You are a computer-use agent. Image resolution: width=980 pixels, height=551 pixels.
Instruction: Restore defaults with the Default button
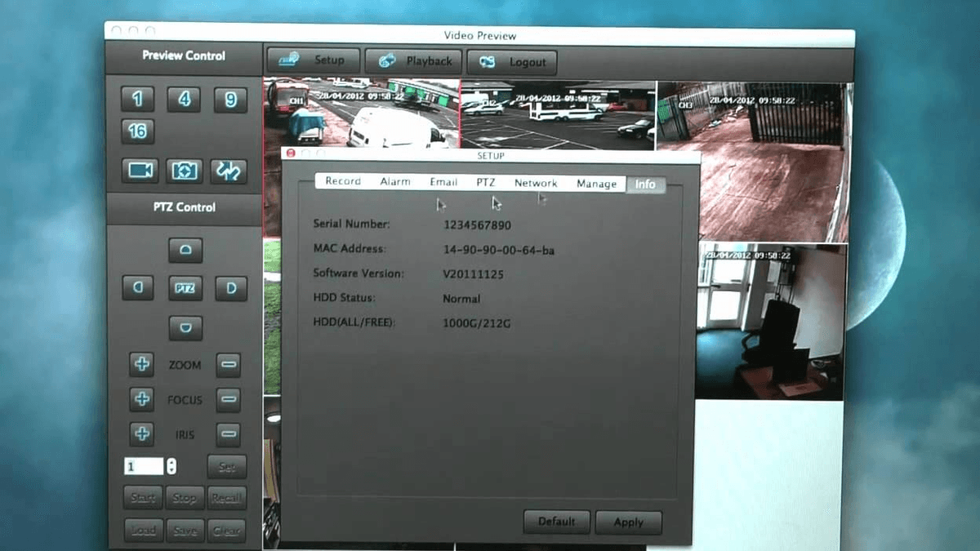pos(556,522)
